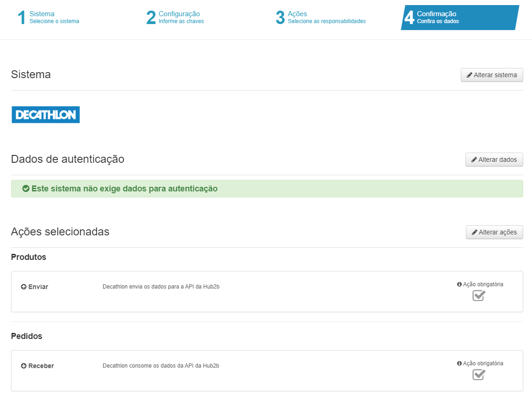This screenshot has width=532, height=400.
Task: Click the Receber label
Action: pos(41,366)
